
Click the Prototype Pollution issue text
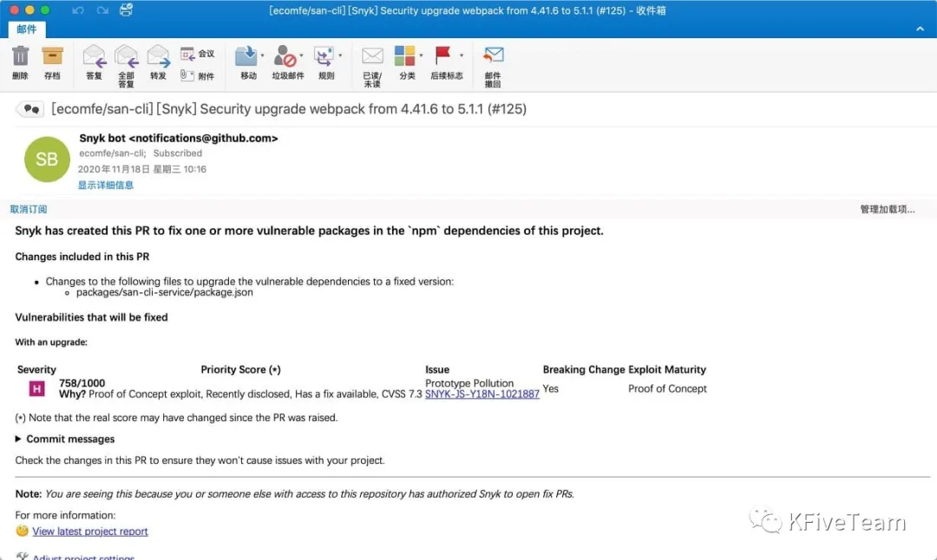(469, 383)
